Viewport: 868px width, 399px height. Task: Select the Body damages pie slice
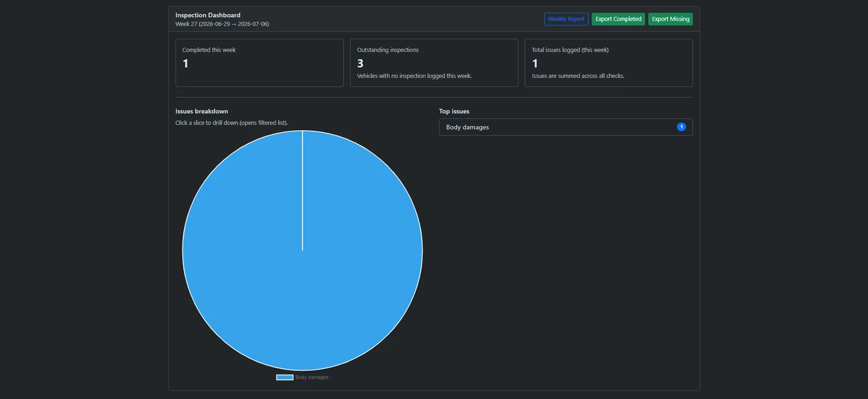pyautogui.click(x=303, y=250)
